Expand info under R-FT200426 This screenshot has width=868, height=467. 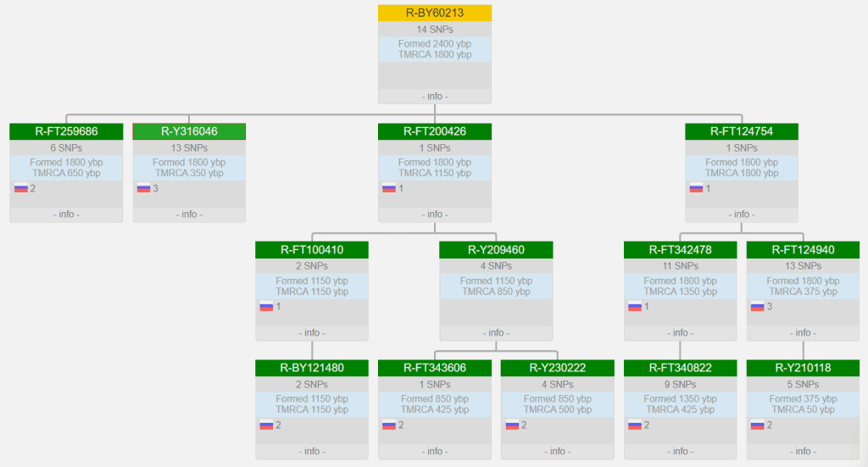[x=435, y=214]
